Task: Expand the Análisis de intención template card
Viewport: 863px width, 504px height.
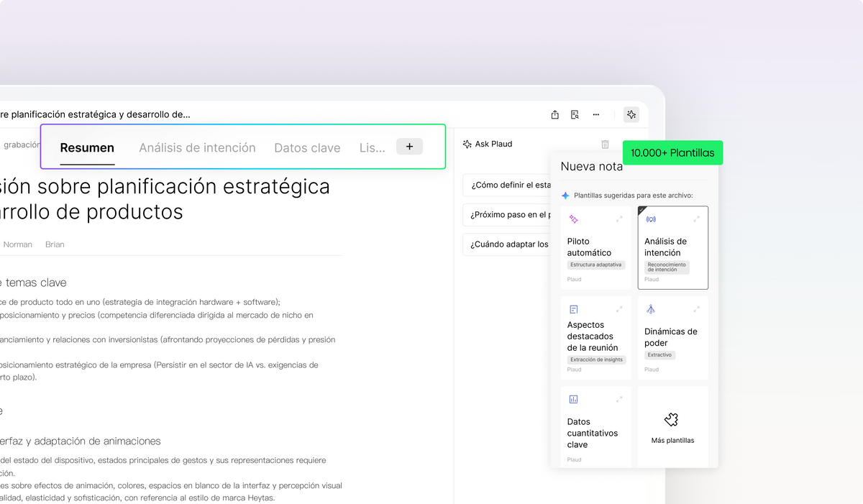Action: tap(696, 219)
